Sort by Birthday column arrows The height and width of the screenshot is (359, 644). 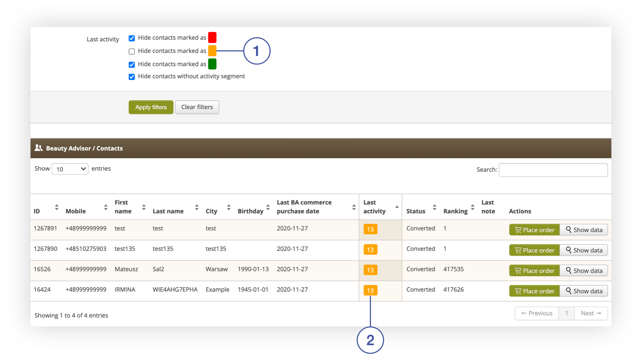(268, 207)
